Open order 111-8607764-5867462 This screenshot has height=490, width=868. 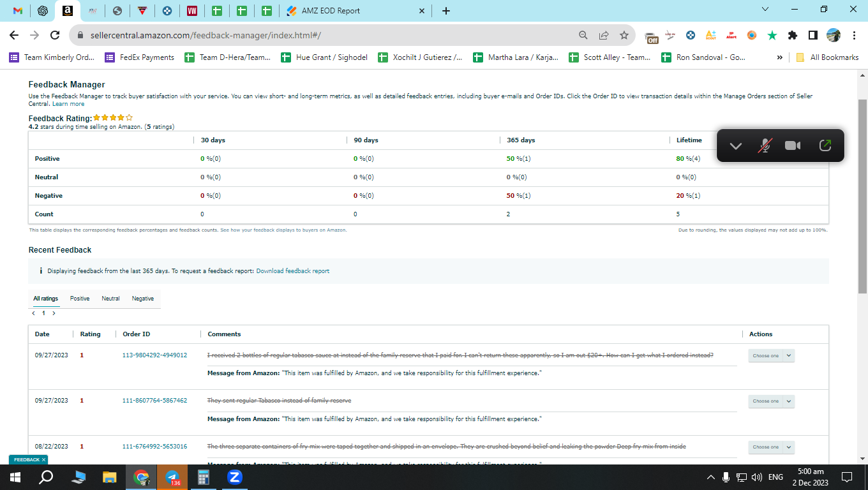pos(154,401)
